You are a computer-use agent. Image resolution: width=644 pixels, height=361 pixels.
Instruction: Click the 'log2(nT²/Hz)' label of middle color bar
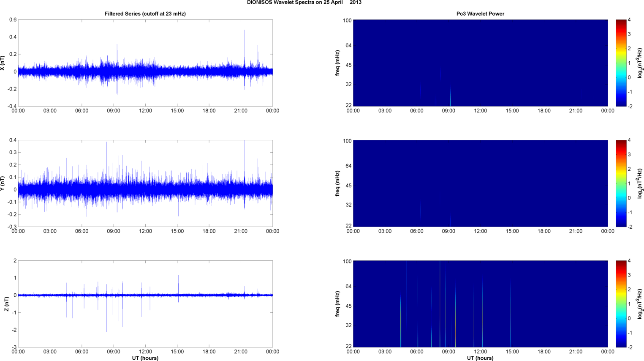click(640, 183)
